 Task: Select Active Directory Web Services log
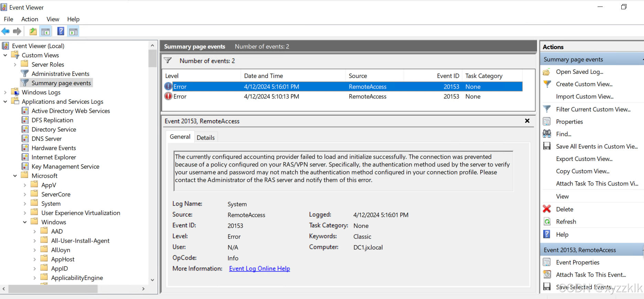point(70,111)
